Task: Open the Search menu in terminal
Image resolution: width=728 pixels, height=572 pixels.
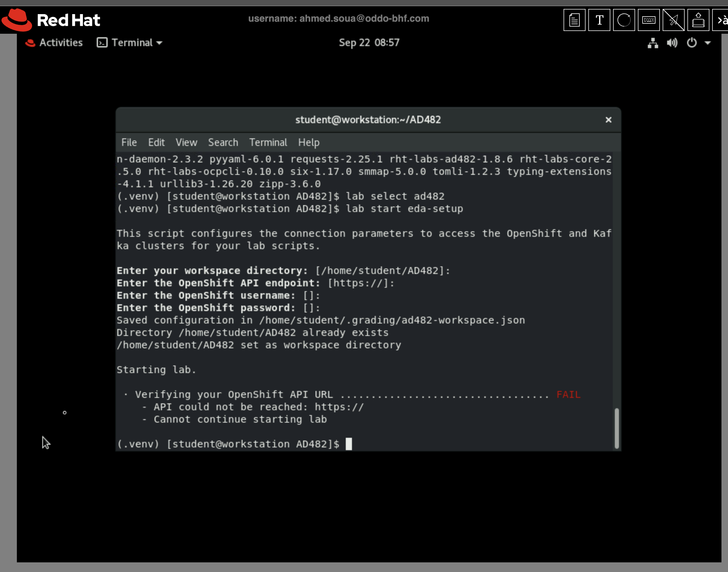Action: pos(223,142)
